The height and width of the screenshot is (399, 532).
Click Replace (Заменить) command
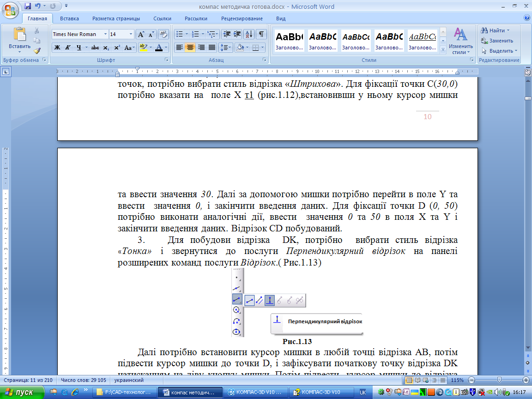coord(497,41)
